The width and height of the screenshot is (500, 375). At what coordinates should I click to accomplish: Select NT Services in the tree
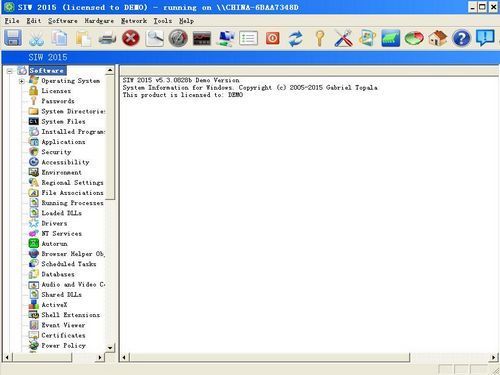[x=61, y=234]
